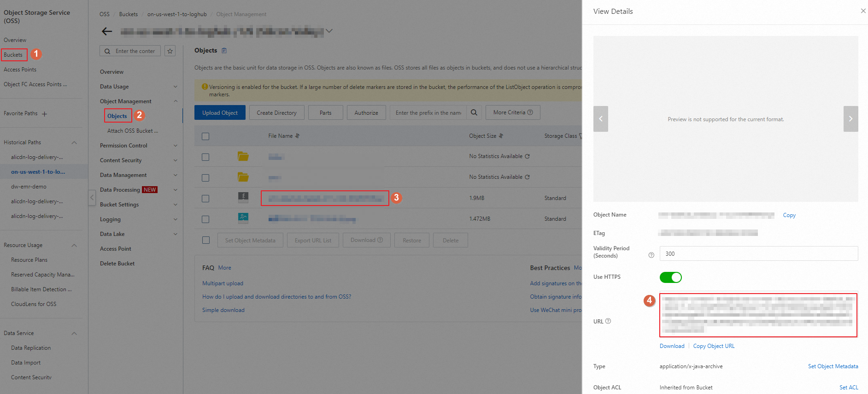Open the Objects submenu item
Screen dimensions: 868x394
point(117,116)
